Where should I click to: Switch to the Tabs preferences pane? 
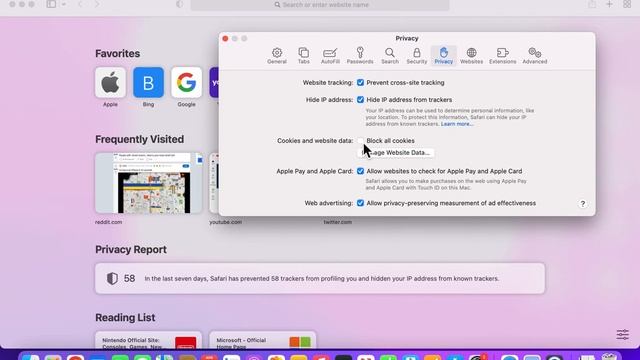pos(303,56)
